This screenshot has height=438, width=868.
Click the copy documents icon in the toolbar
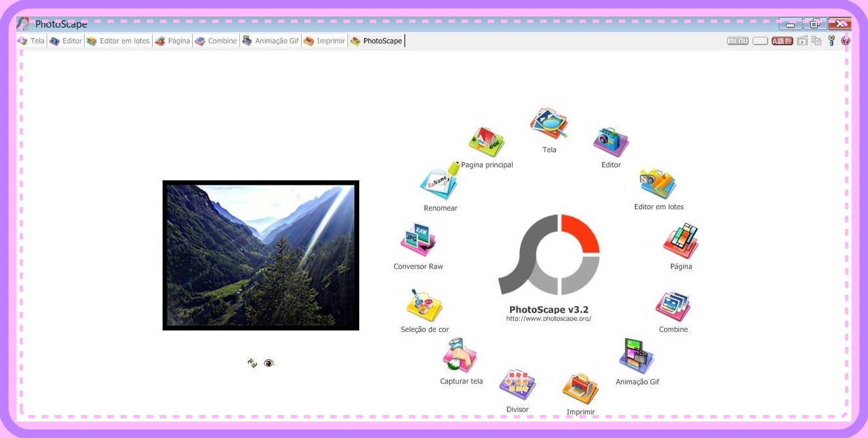coord(816,41)
